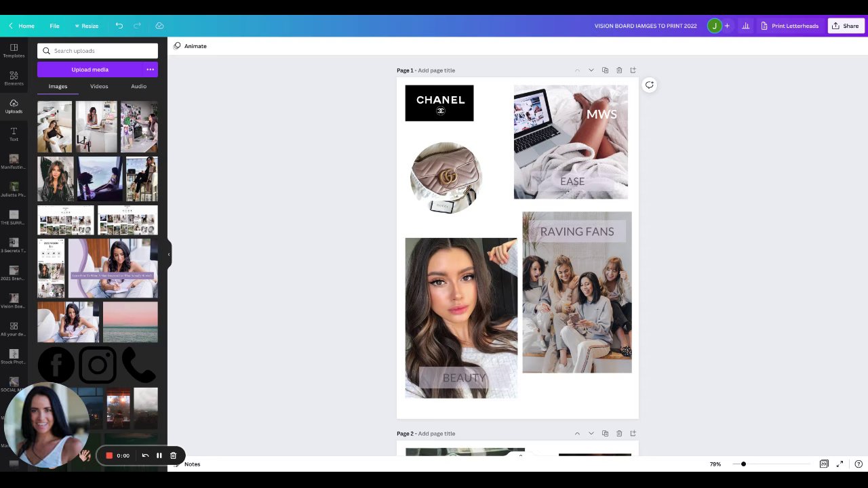Duplicate Page 1 using the copy icon

[x=605, y=70]
